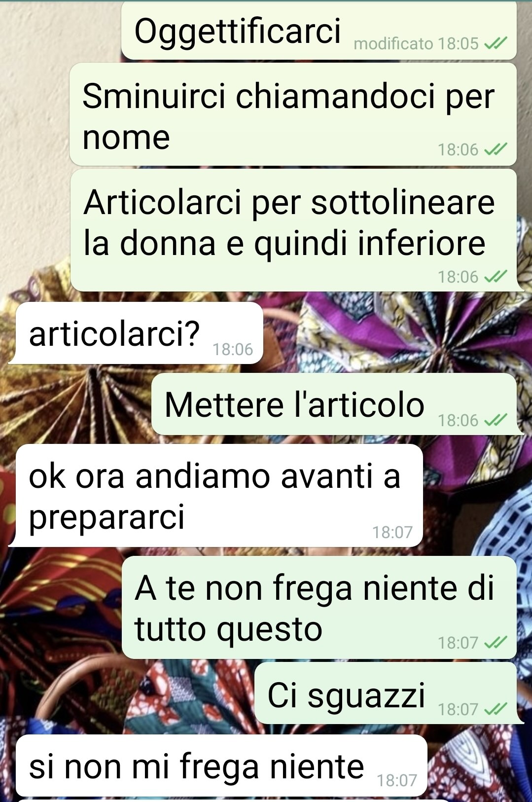Tap the 'A te non frega niente di tutto questo' bubble
The height and width of the screenshot is (802, 532).
(x=319, y=608)
